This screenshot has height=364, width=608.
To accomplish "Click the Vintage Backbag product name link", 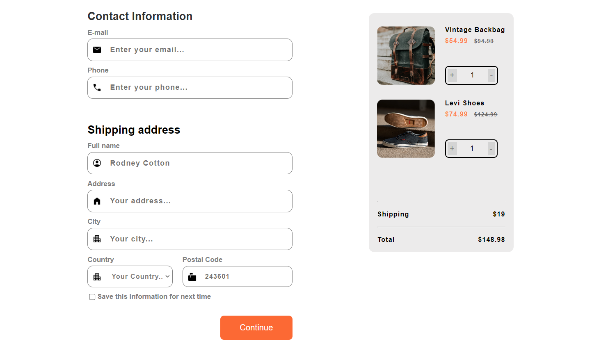I will [x=475, y=30].
